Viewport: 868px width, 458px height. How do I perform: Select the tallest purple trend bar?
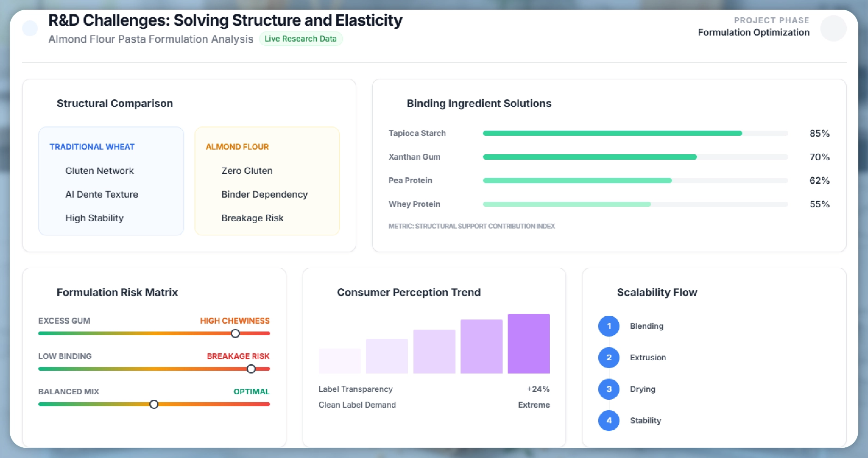[528, 343]
